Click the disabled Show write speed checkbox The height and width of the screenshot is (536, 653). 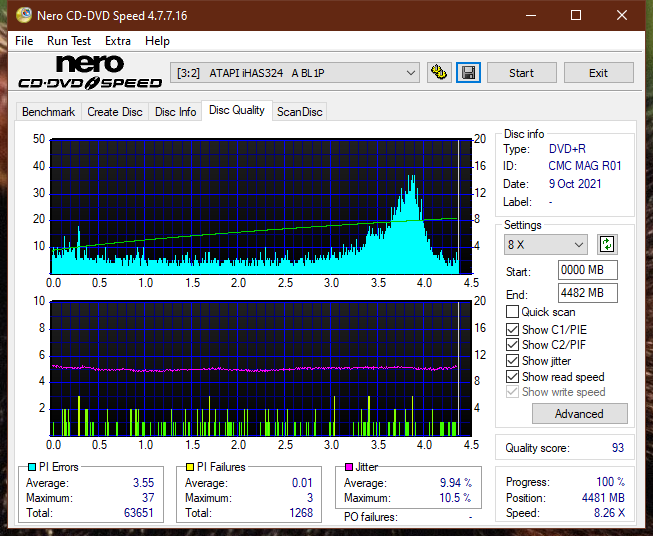point(512,391)
